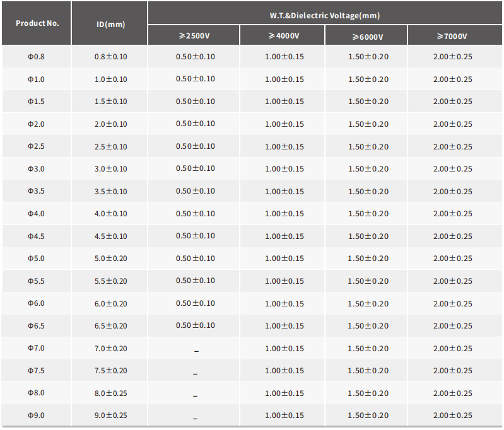This screenshot has width=504, height=430.
Task: Select the Φ2.5 product number cell
Action: 36,146
